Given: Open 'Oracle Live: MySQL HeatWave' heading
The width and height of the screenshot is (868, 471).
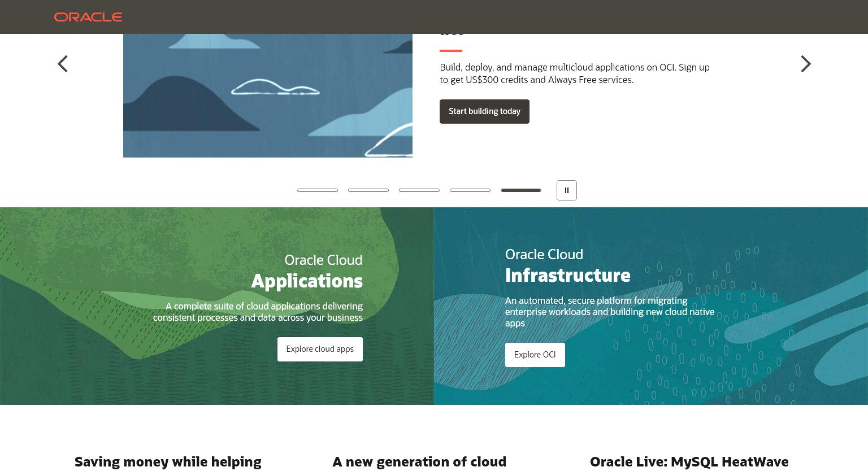Looking at the screenshot, I should coord(689,462).
